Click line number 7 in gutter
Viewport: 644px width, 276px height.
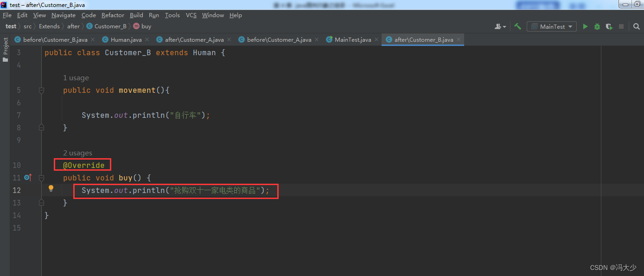click(x=19, y=115)
